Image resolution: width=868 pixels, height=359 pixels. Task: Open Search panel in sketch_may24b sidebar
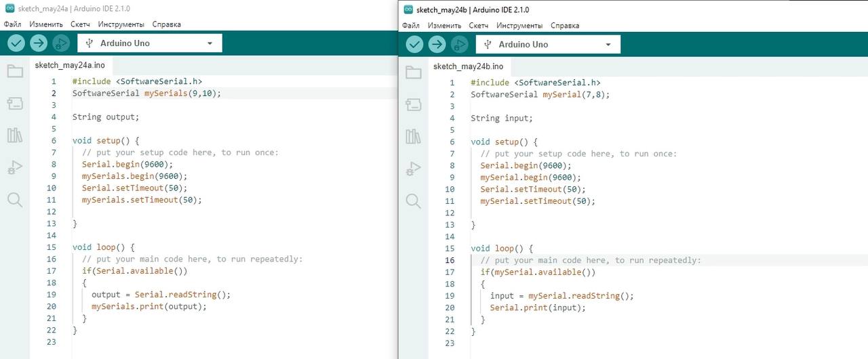pyautogui.click(x=414, y=200)
